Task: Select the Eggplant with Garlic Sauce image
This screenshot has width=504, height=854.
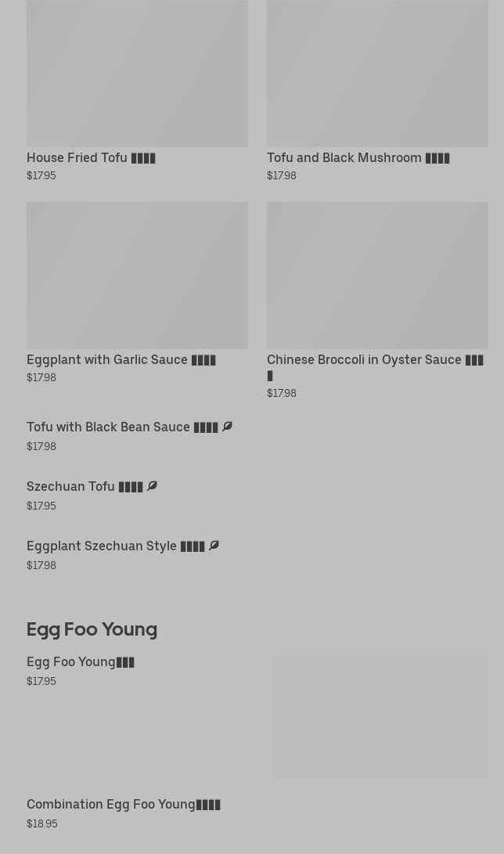Action: click(137, 275)
